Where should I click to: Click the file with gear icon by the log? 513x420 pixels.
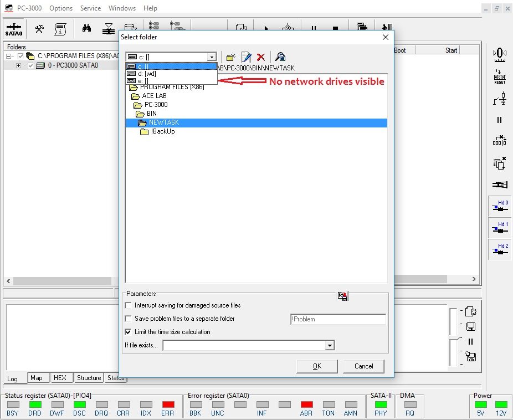coord(471,311)
